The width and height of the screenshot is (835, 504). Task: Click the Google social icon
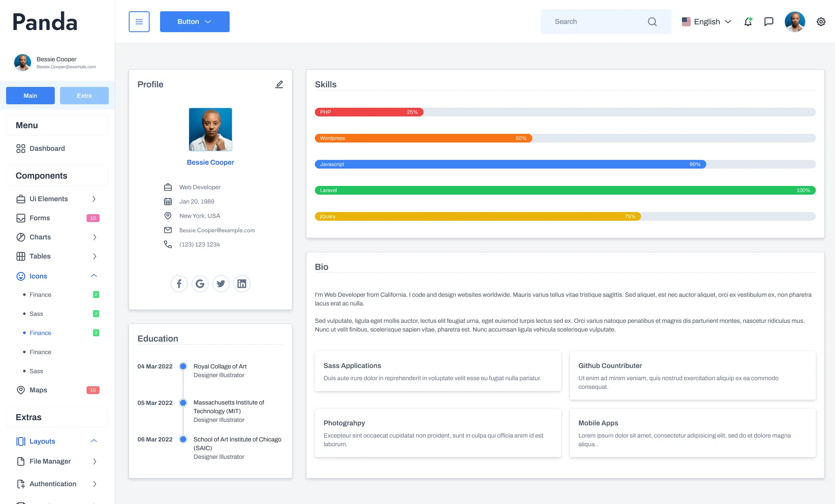pos(200,284)
